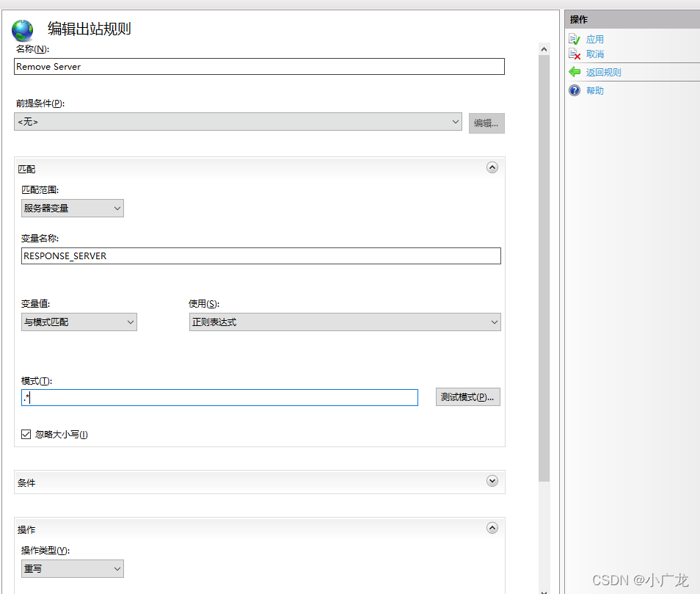Focus the 变量名称 field RESPONSE_SERVER
Image resolution: width=700 pixels, height=594 pixels.
261,256
